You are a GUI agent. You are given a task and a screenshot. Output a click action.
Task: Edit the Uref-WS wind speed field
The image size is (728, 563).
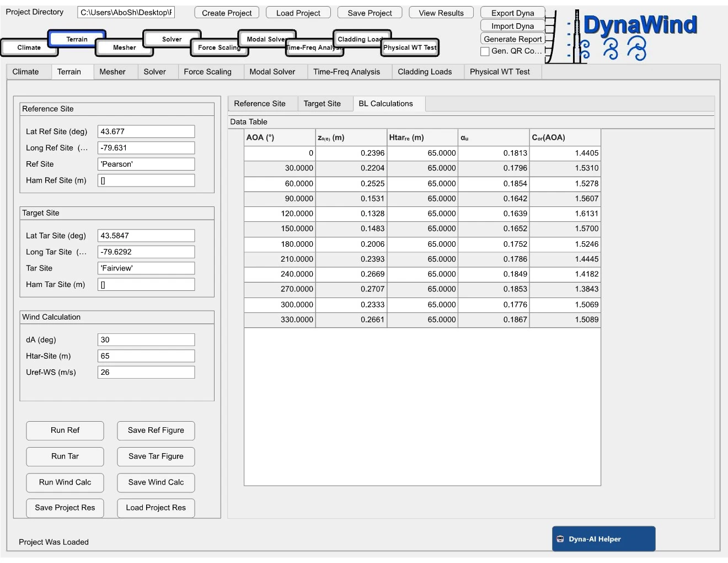tap(146, 372)
